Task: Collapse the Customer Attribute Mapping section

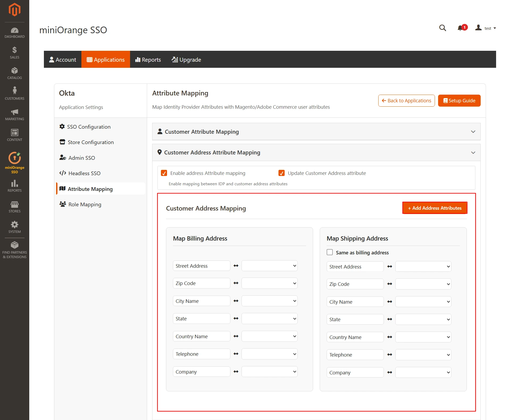Action: [473, 132]
